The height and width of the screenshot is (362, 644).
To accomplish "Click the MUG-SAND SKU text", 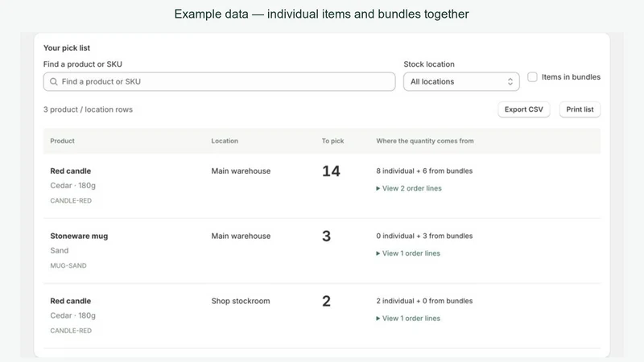I will point(68,265).
